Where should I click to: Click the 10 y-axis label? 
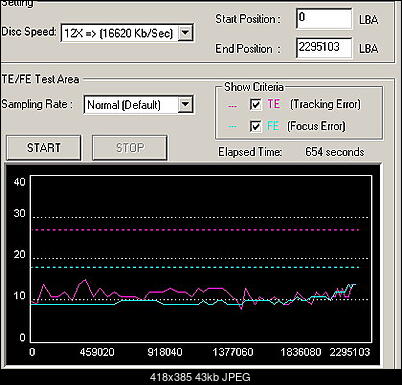[x=19, y=296]
